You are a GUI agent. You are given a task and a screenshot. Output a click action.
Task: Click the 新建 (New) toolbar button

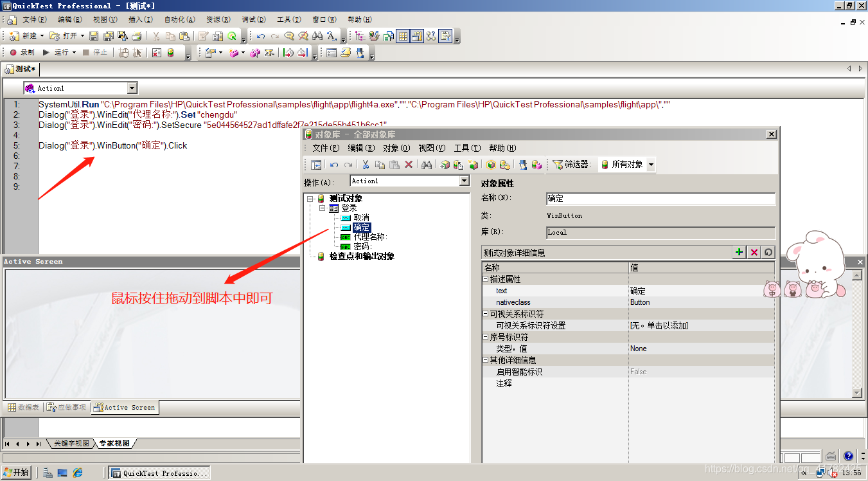coord(24,36)
